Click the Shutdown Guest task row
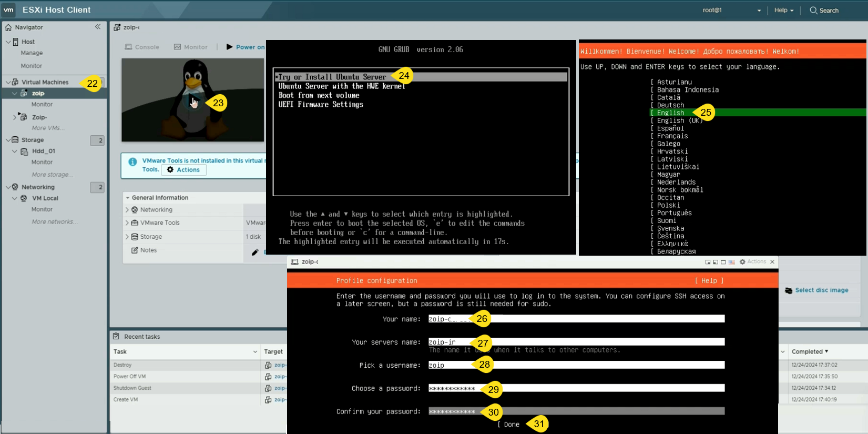 click(x=198, y=388)
